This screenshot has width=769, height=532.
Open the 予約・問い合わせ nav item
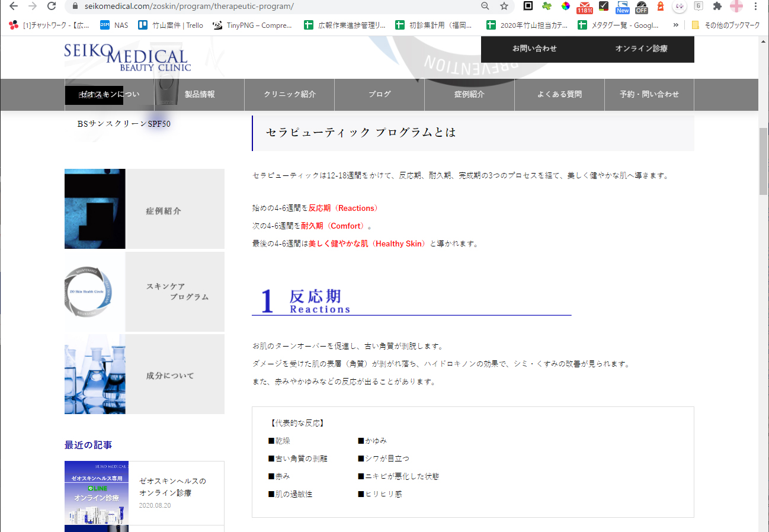(x=649, y=95)
